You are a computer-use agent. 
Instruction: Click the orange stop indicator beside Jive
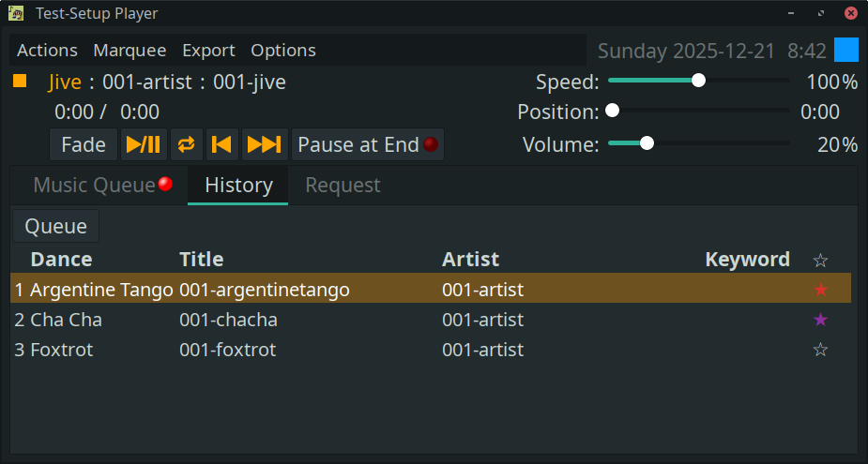tap(20, 82)
